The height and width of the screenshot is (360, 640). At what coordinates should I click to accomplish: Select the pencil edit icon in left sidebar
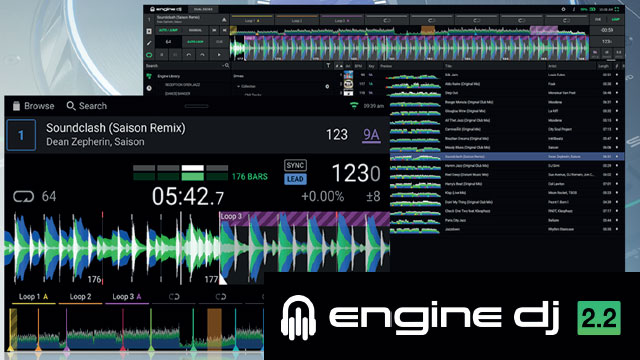[x=149, y=43]
